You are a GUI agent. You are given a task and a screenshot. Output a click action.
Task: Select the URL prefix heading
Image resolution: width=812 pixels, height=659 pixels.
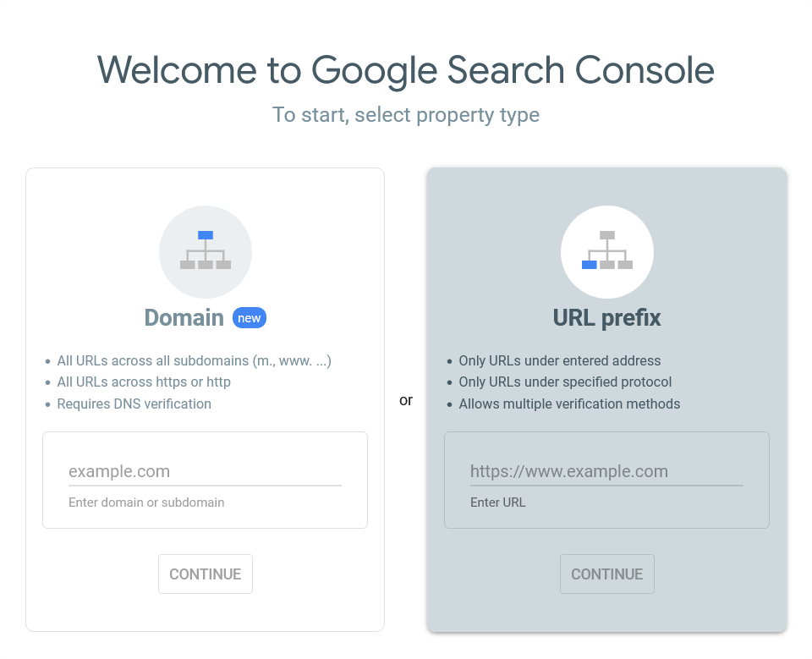pos(606,318)
